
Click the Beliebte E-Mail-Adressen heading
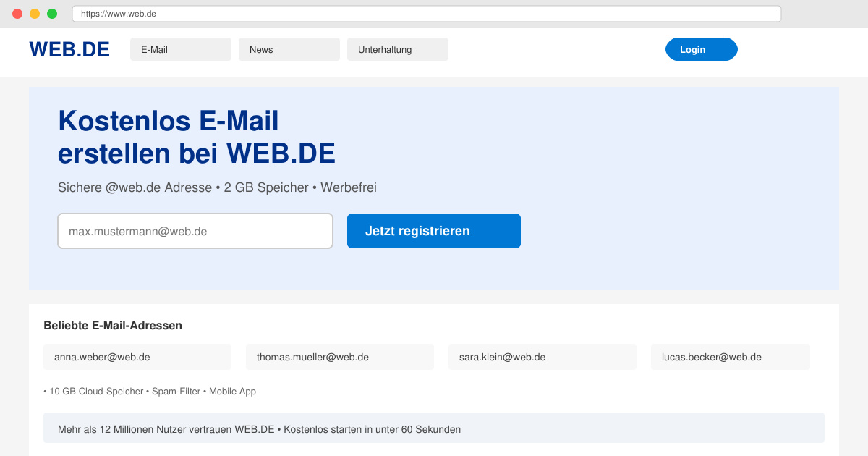point(113,326)
